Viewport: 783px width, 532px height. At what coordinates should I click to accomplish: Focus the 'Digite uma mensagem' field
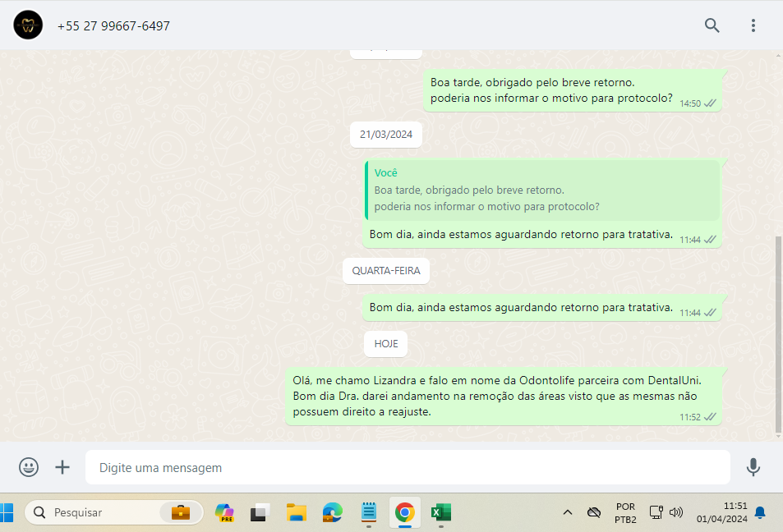pos(408,467)
